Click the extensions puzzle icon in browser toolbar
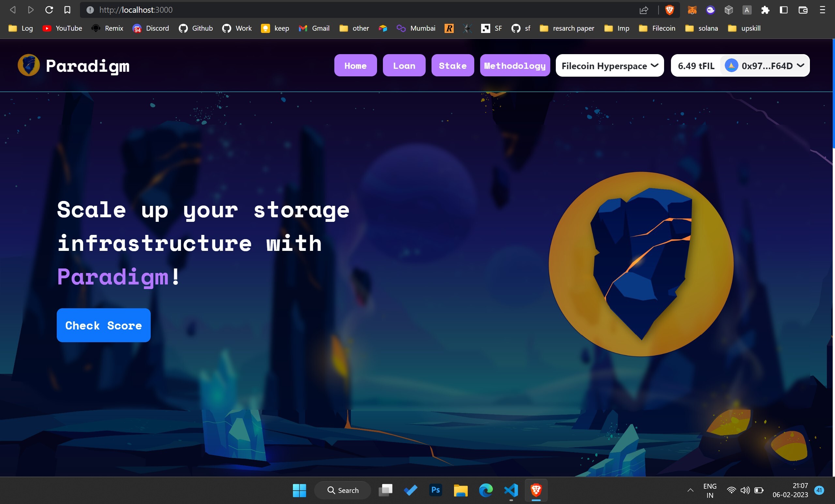The width and height of the screenshot is (835, 504). pos(765,9)
